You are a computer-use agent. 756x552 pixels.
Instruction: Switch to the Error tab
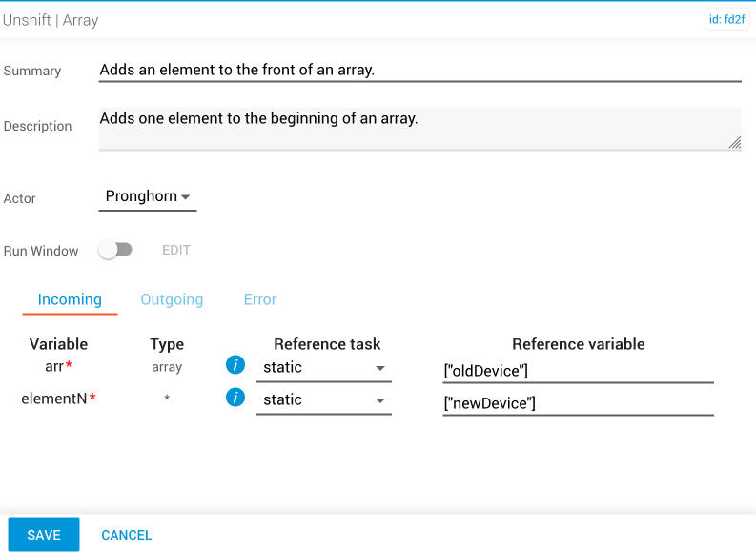click(x=260, y=299)
